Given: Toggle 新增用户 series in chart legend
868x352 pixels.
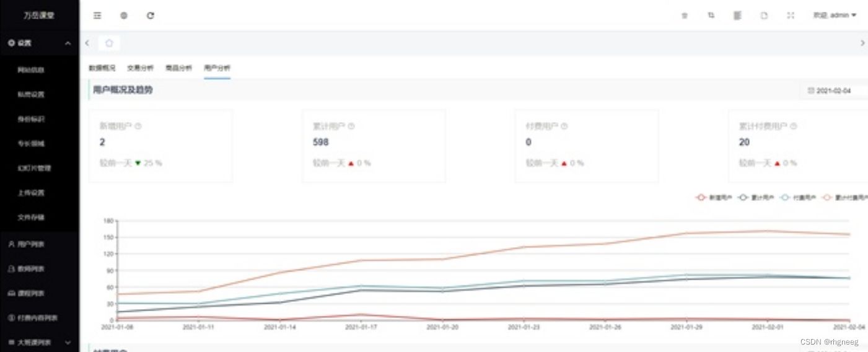Looking at the screenshot, I should pyautogui.click(x=714, y=198).
